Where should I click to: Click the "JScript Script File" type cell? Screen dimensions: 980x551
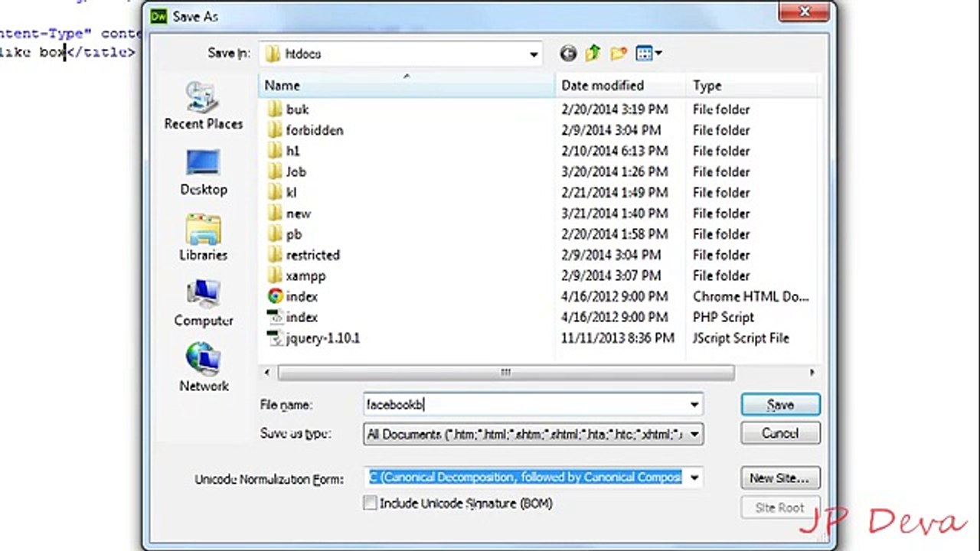[741, 337]
